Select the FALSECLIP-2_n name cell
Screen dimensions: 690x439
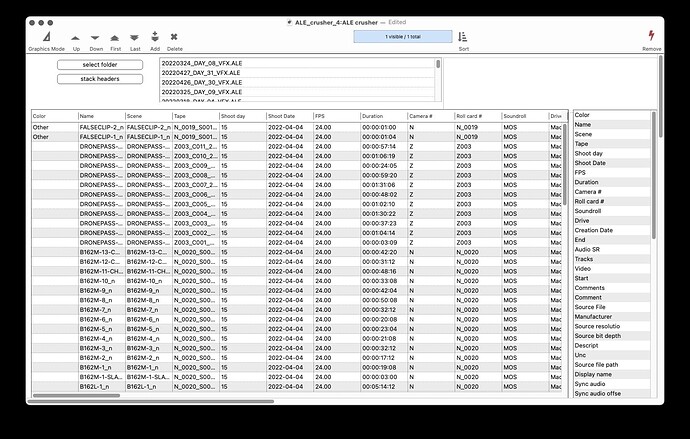pyautogui.click(x=102, y=128)
